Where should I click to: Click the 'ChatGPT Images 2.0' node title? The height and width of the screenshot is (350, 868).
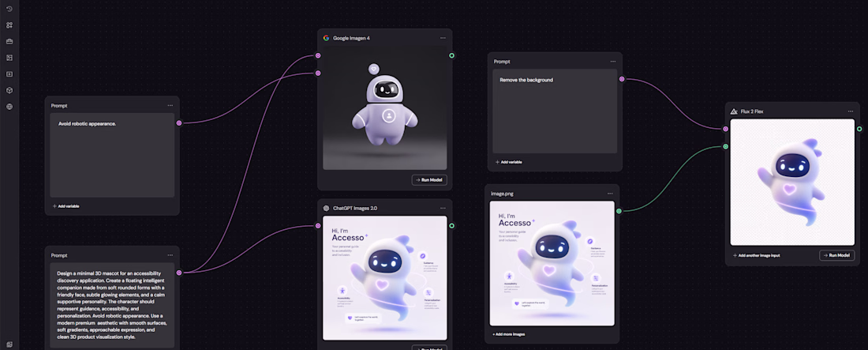(x=355, y=208)
